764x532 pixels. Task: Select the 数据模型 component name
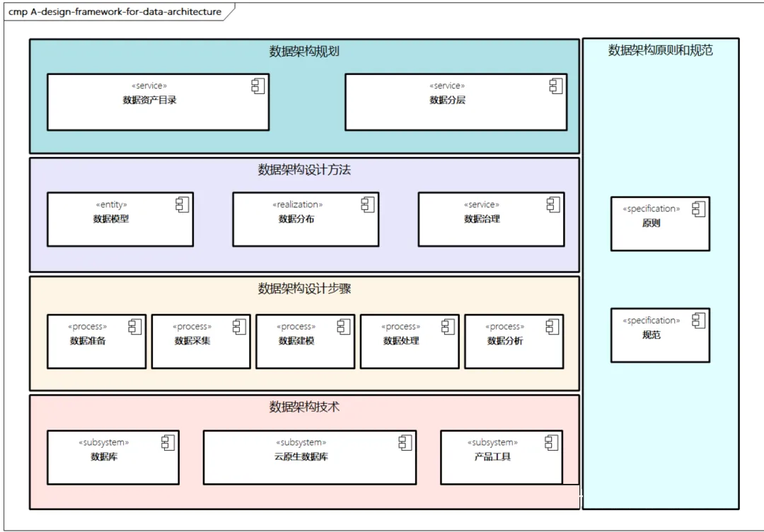pyautogui.click(x=111, y=219)
